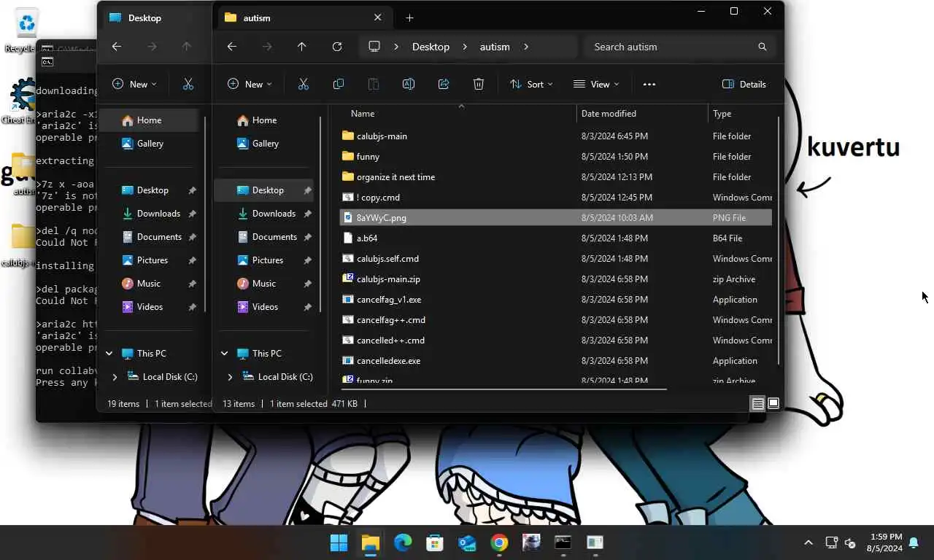Select Music in Desktop window sidebar
The width and height of the screenshot is (934, 560).
pyautogui.click(x=149, y=284)
